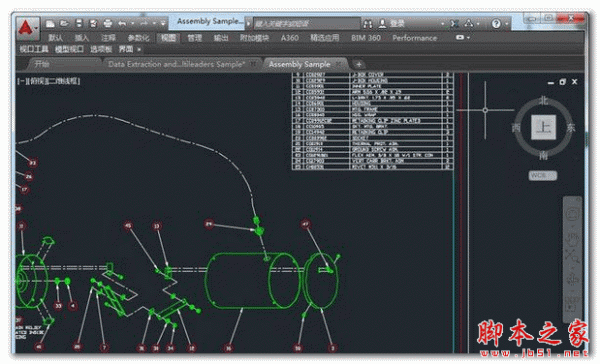Click the plus button to add new drawing tab

[x=359, y=64]
